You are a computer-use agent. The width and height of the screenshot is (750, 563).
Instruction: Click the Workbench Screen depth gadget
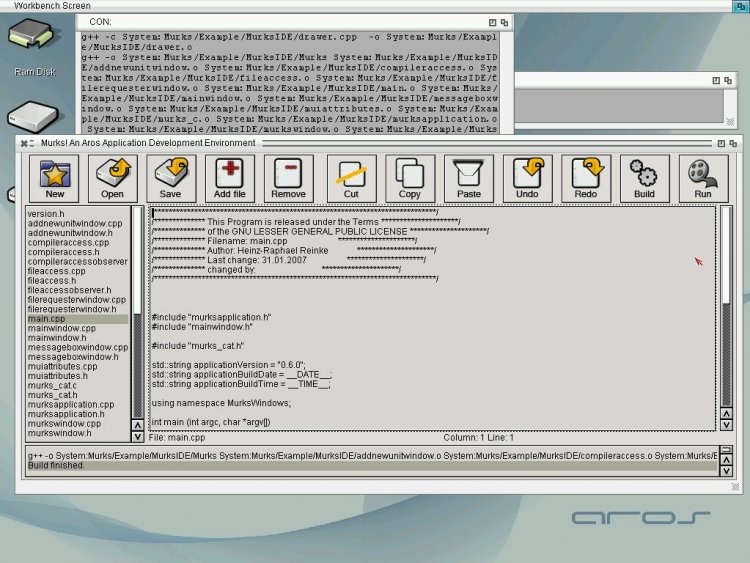click(x=740, y=6)
